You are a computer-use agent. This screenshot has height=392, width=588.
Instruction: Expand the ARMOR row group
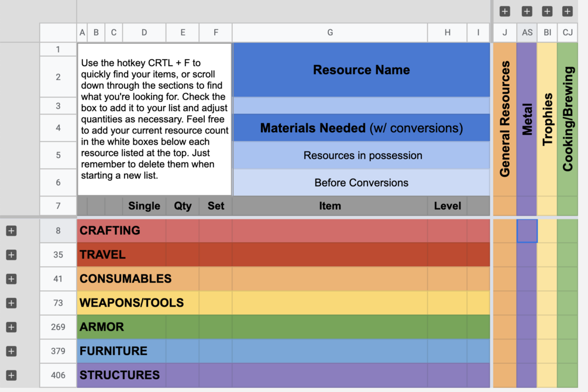coord(11,327)
